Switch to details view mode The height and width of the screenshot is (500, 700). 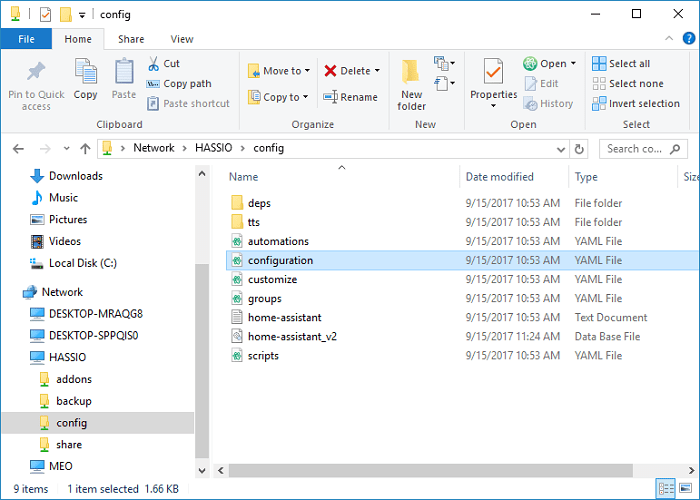(x=667, y=489)
